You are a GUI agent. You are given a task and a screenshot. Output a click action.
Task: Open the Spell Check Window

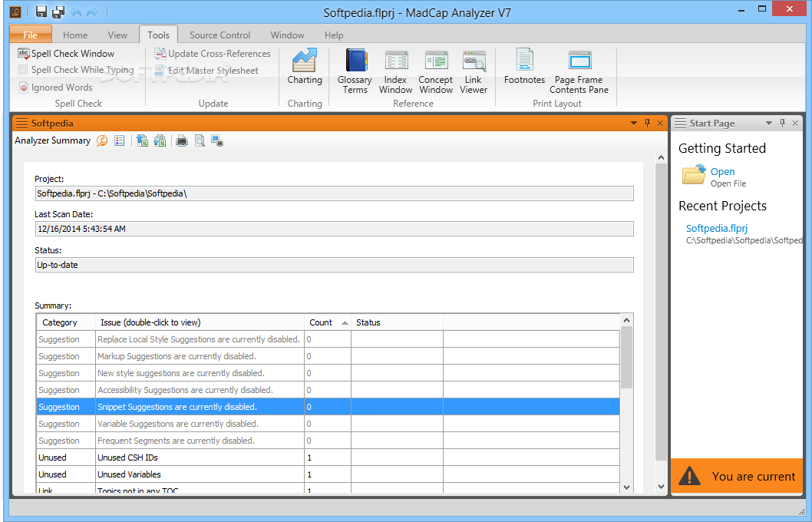(66, 53)
